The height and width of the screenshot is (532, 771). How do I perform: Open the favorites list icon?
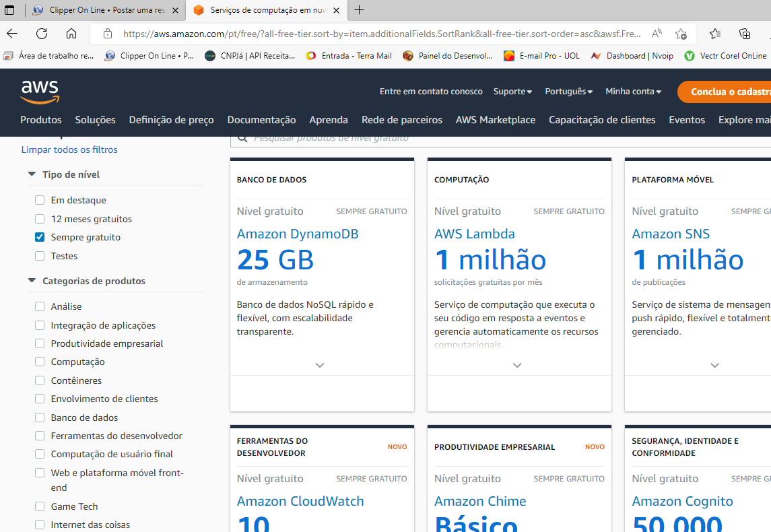tap(715, 34)
